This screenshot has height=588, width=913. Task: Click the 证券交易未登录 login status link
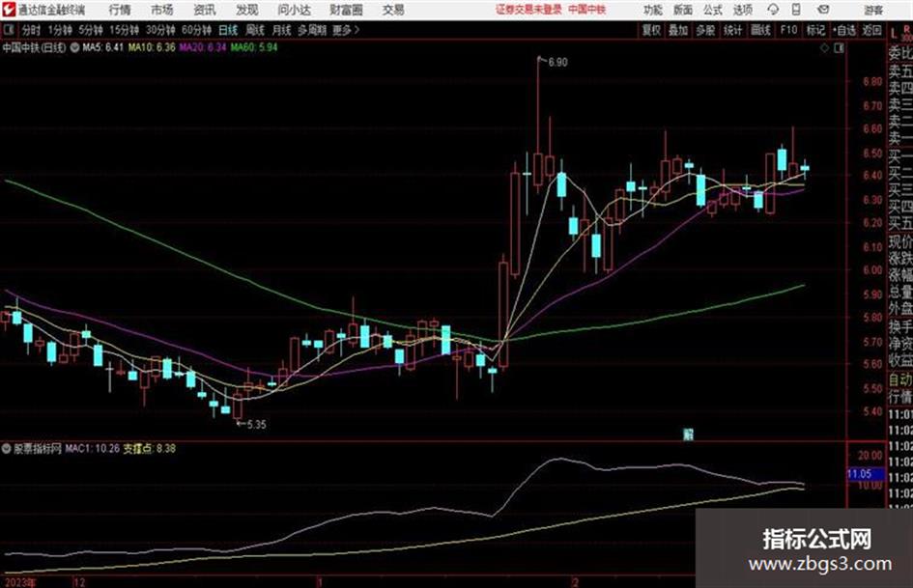point(528,10)
